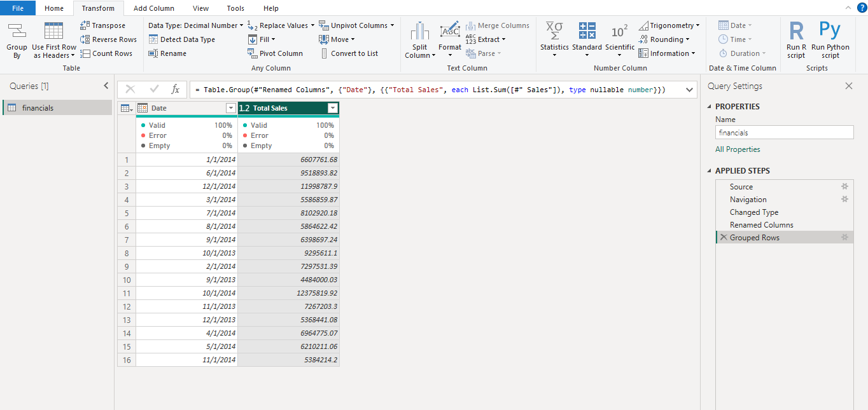Click the Date column type icon

click(143, 108)
